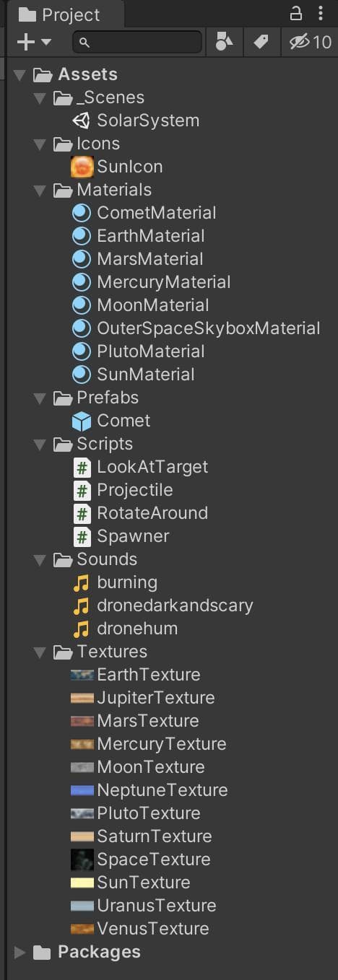The height and width of the screenshot is (980, 338).
Task: Click the MoonMaterial sphere icon
Action: (82, 305)
